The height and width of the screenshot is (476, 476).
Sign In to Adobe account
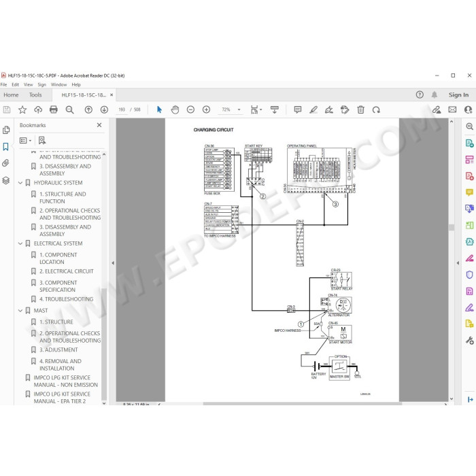458,95
